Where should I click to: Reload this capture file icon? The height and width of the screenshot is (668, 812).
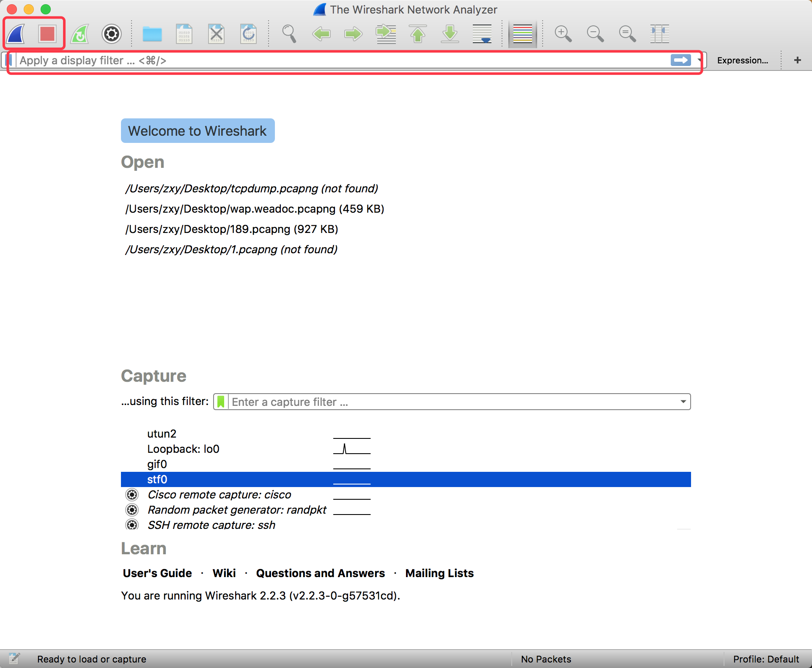(x=248, y=34)
